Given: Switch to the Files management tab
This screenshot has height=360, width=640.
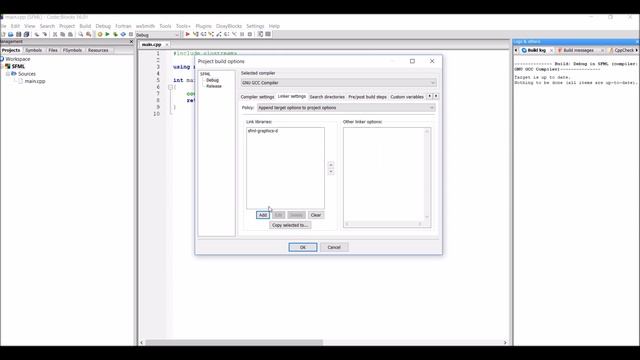Looking at the screenshot, I should [53, 50].
